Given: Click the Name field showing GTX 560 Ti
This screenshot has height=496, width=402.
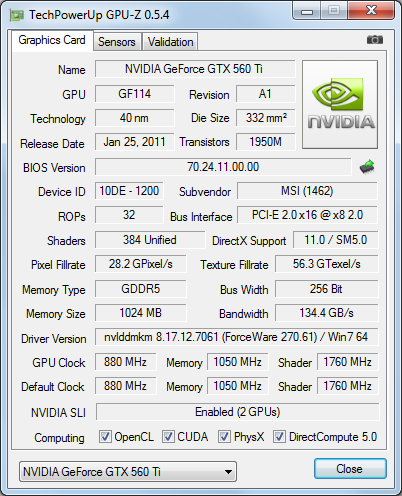Looking at the screenshot, I should pyautogui.click(x=195, y=69).
